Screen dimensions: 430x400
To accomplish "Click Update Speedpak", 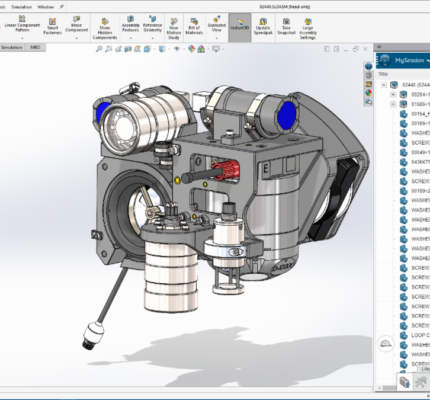I will click(x=263, y=27).
